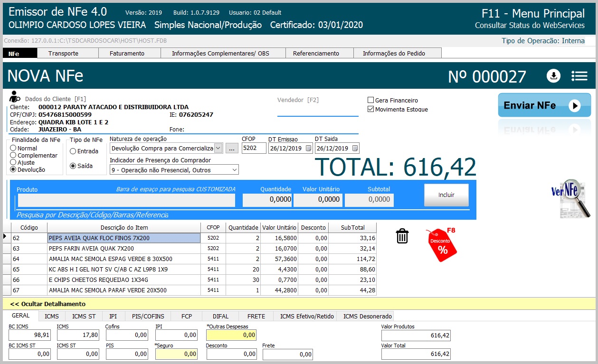Viewport: 598px width, 364px height.
Task: Open the Referenciamento tab
Action: pos(320,53)
